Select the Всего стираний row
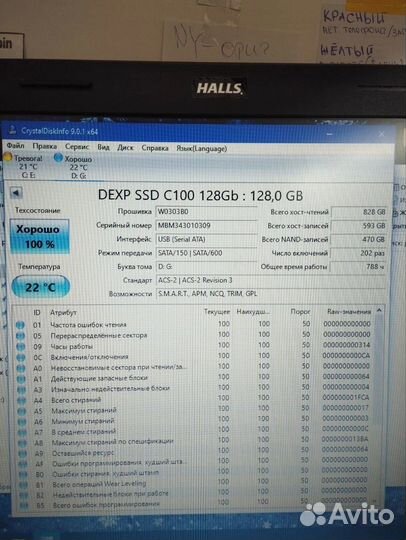This screenshot has width=406, height=540. (194, 399)
